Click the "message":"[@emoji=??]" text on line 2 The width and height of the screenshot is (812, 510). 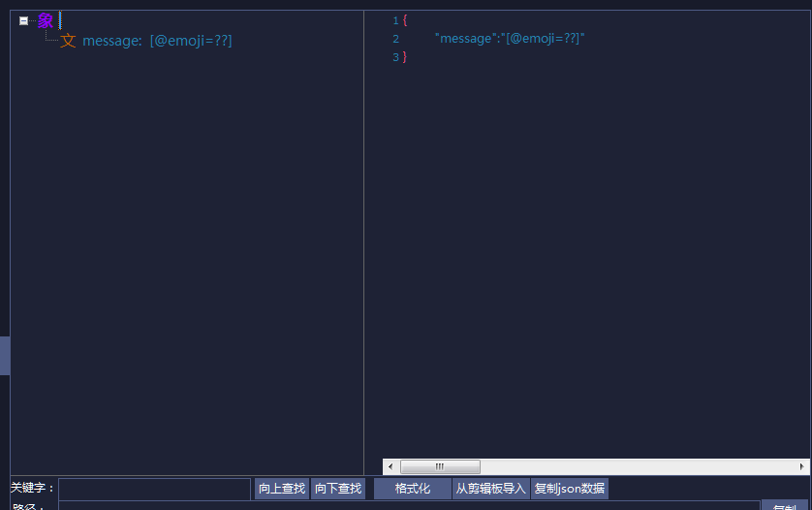pos(510,39)
